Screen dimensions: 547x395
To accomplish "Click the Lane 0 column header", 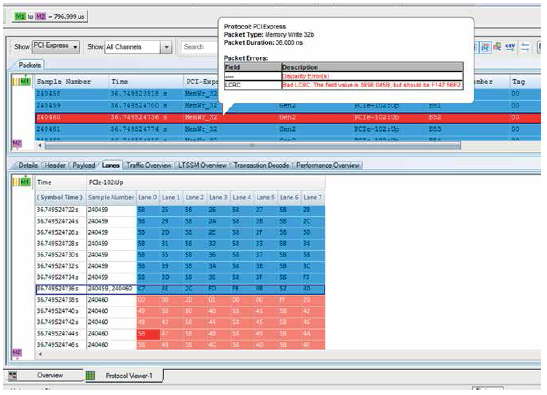I will tap(148, 198).
